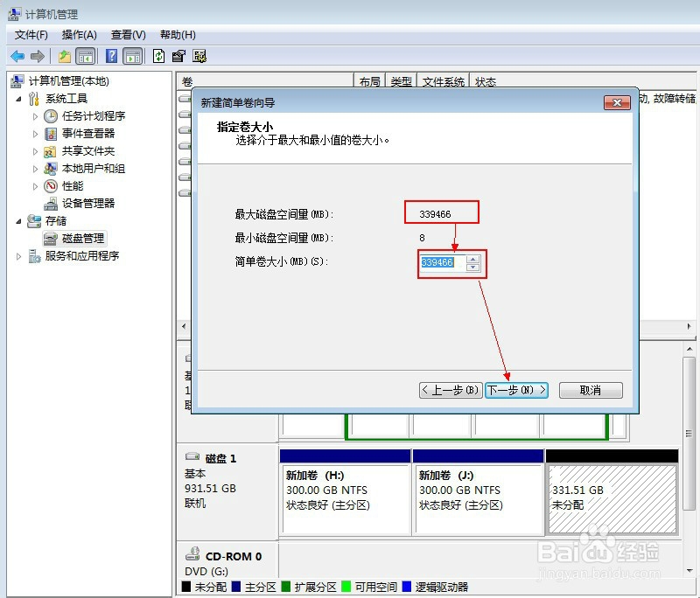Click the green Extended Partition (扩展分区) swatch
The width and height of the screenshot is (700, 598).
click(x=286, y=586)
